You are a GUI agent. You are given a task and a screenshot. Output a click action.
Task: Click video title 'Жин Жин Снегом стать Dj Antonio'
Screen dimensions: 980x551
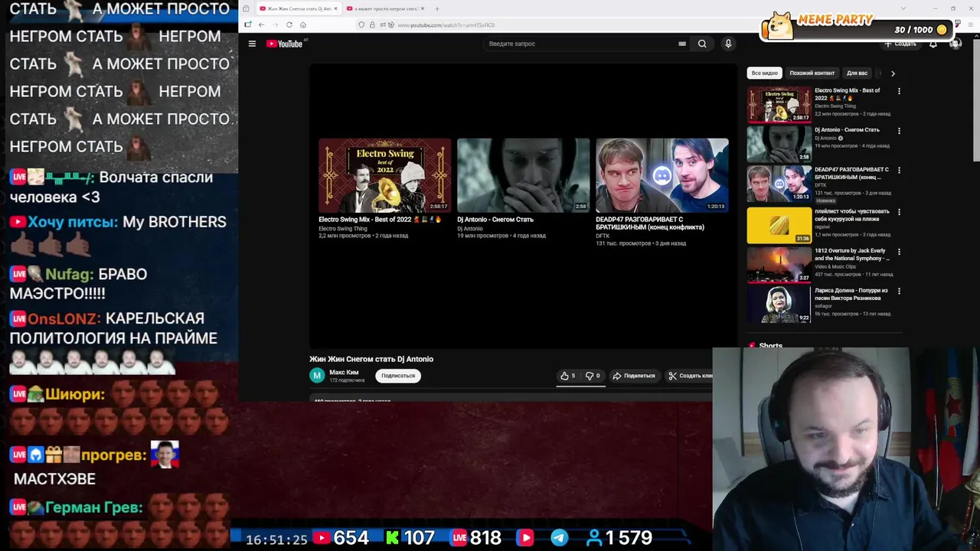pyautogui.click(x=371, y=359)
